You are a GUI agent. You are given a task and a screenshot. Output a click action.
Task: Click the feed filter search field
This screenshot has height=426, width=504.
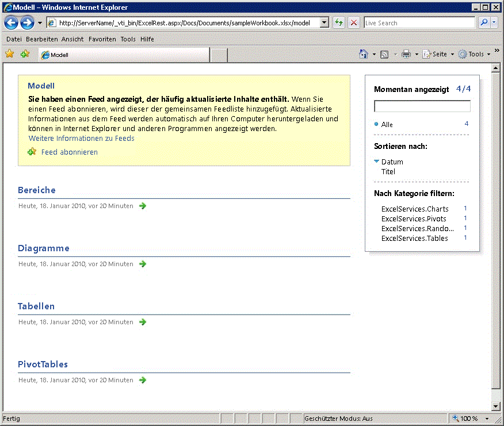[x=422, y=106]
